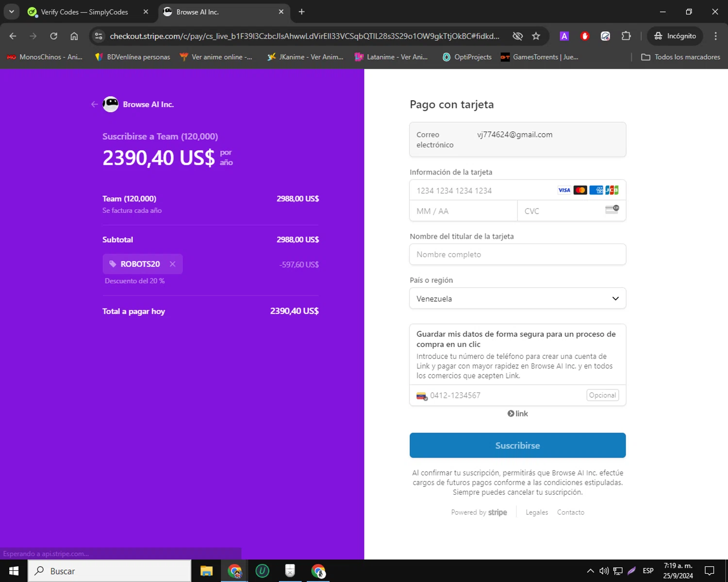Click the Suscribirse button

[x=518, y=445]
